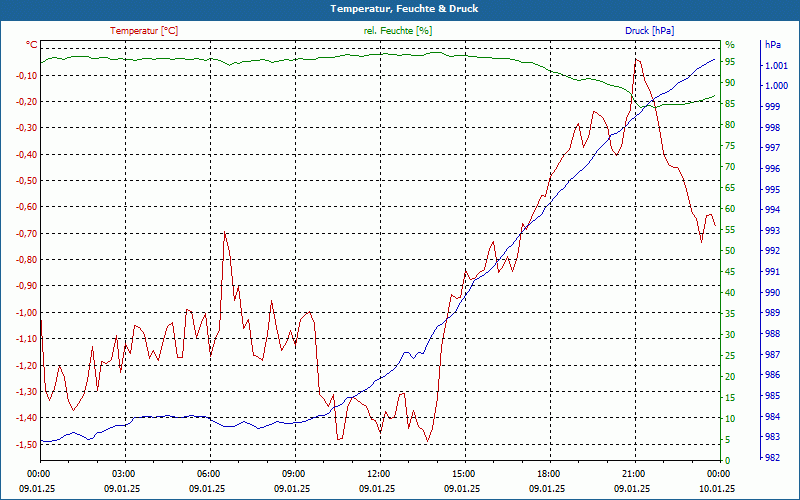Click the '12:00' time axis label
This screenshot has width=800, height=500.
381,473
